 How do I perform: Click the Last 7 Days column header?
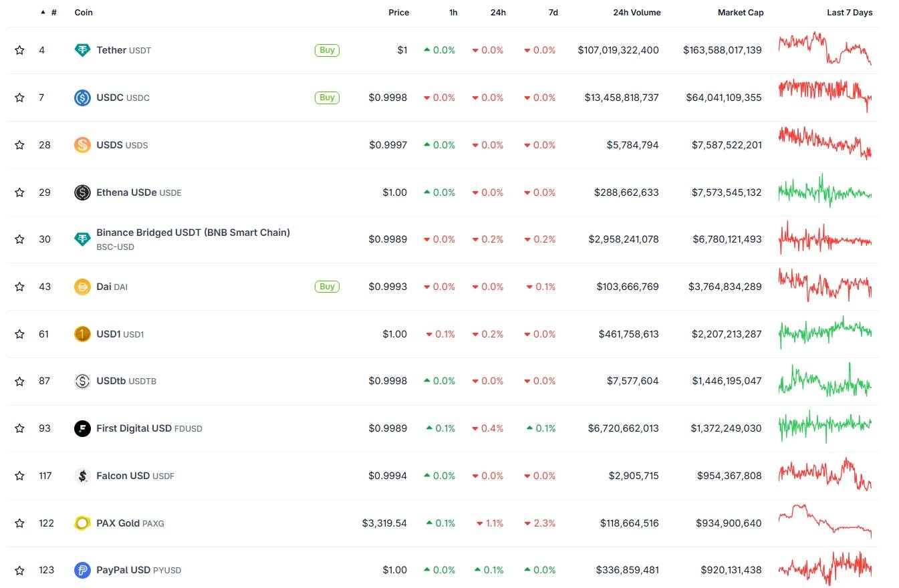click(850, 13)
